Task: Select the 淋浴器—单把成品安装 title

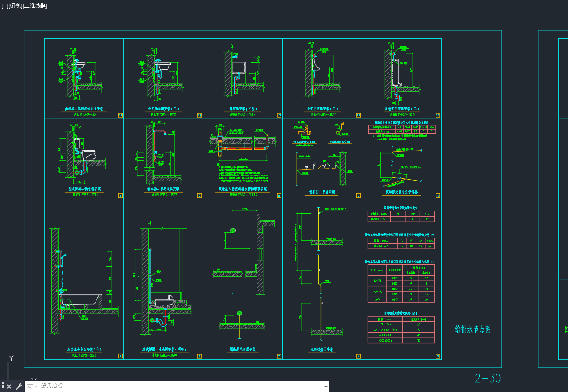Action: (x=163, y=189)
